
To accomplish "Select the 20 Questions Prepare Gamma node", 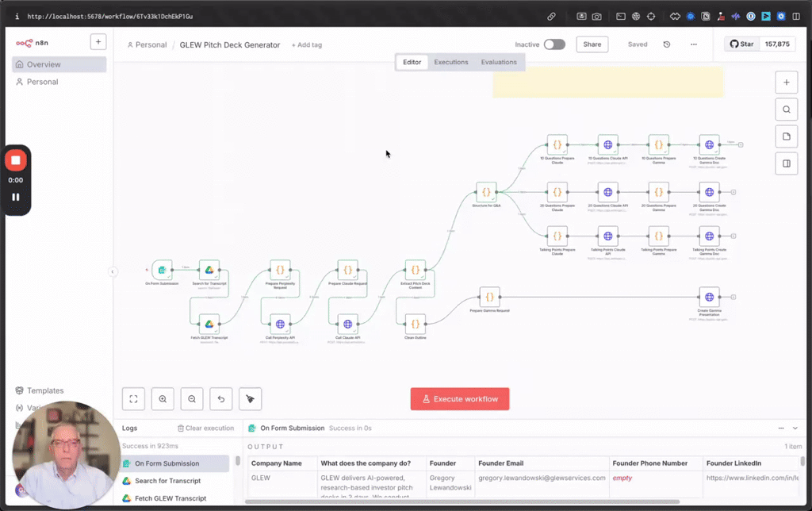I will pos(659,192).
